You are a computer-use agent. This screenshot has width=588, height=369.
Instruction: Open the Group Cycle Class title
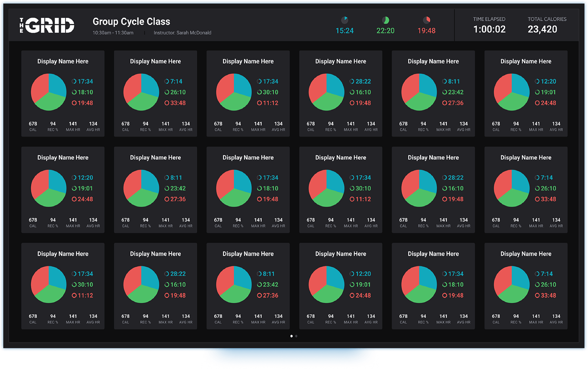(x=131, y=22)
